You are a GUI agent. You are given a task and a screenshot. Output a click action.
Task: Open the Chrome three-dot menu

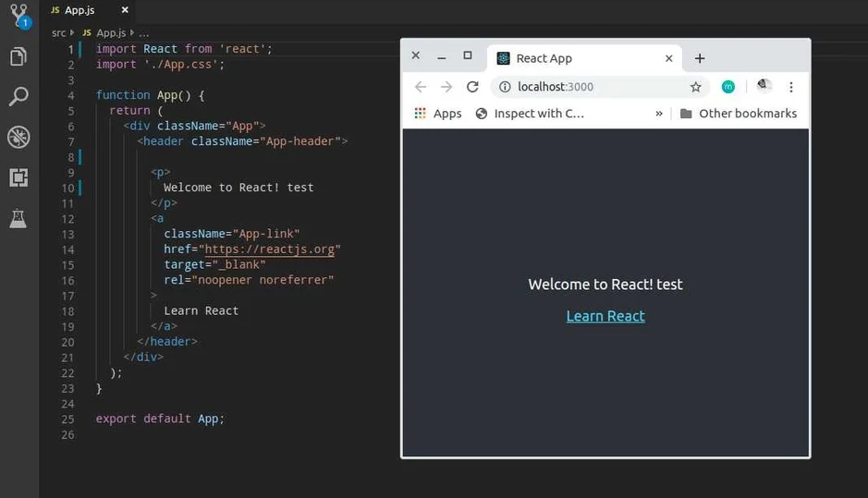(x=791, y=87)
